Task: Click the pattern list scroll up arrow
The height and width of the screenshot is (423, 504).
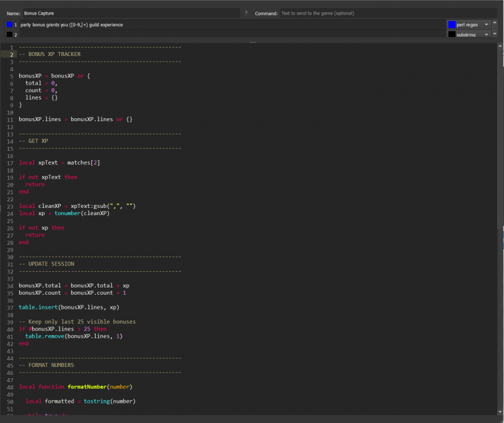Action: tap(495, 22)
